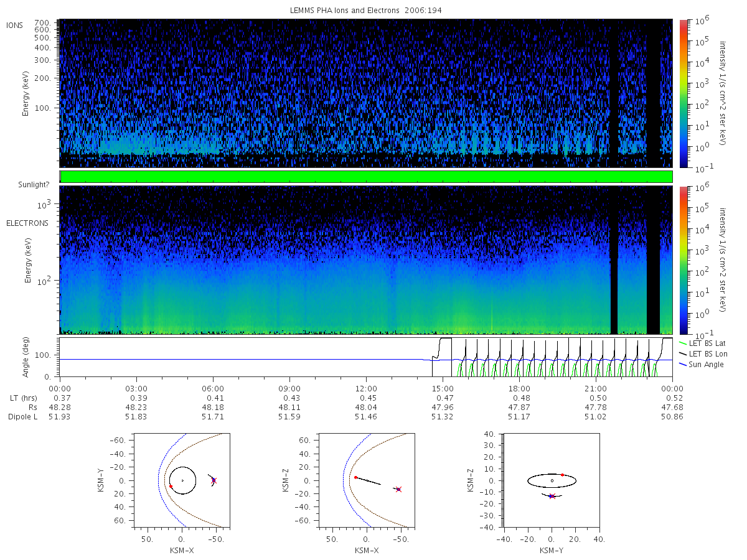Click the 'LET BS Lat' legend entry
Screen dimensions: 747x560
point(702,343)
